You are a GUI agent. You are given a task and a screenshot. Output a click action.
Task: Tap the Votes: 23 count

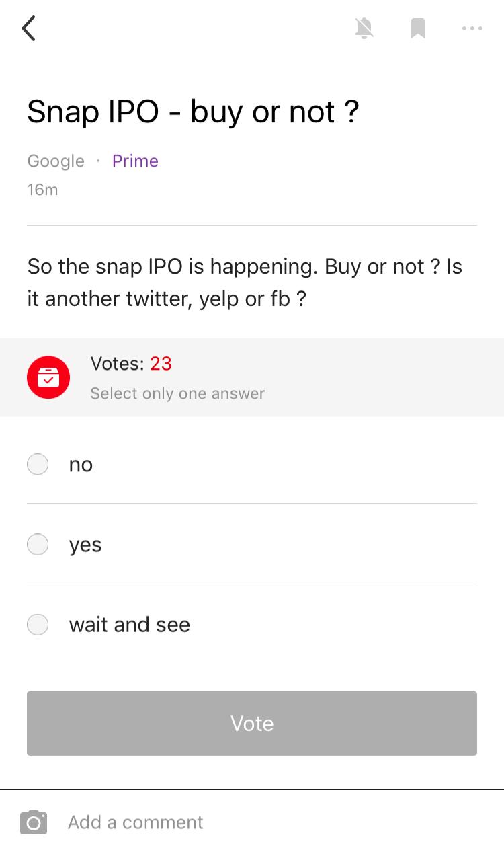tap(131, 364)
